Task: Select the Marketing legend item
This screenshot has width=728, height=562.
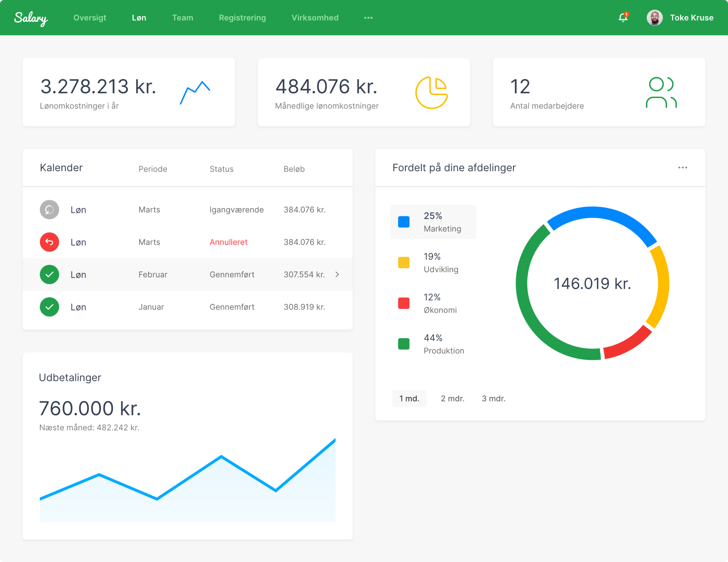Action: pyautogui.click(x=433, y=222)
